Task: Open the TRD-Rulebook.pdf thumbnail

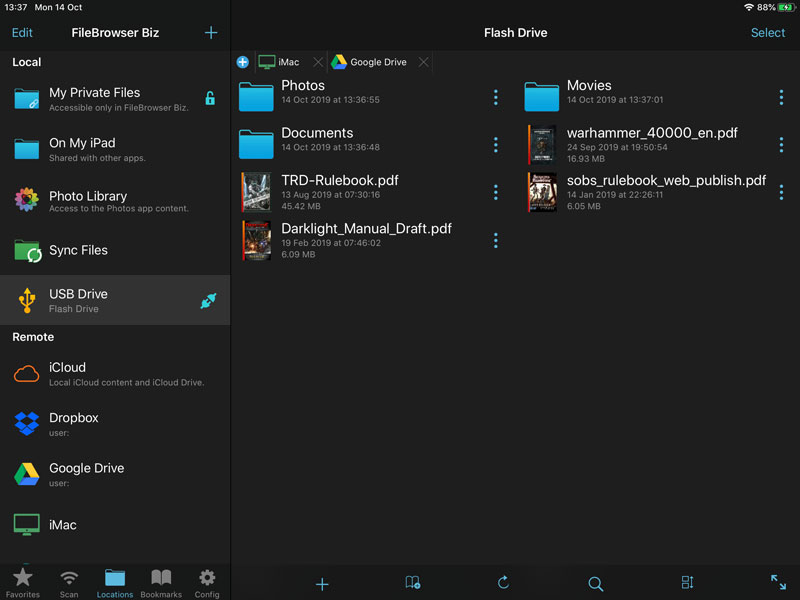Action: coord(256,192)
